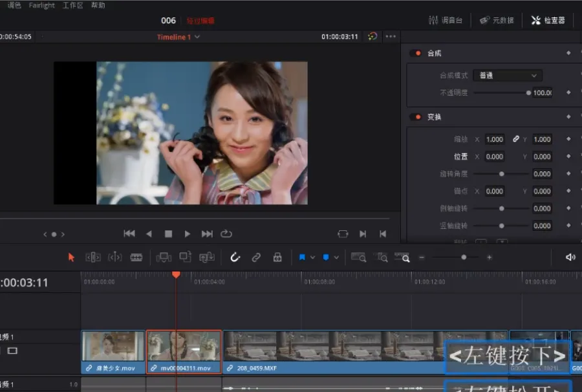
Task: Click the video track 1 filmstrip icon
Action: [x=12, y=351]
